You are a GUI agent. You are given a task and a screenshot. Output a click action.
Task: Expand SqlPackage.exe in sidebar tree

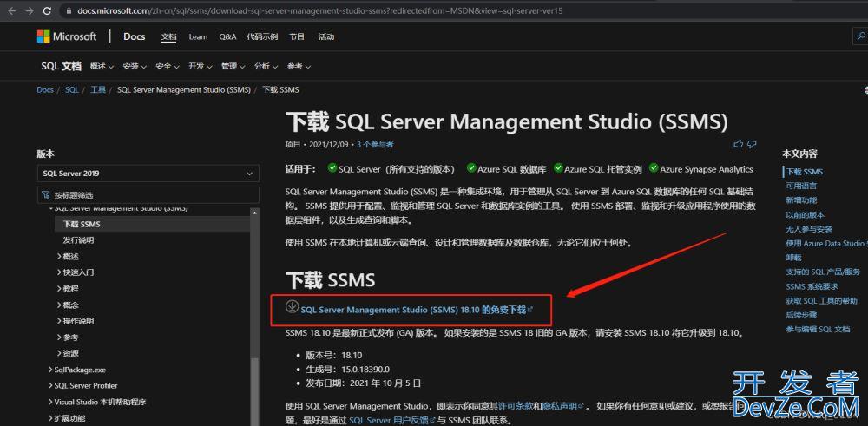pyautogui.click(x=77, y=370)
